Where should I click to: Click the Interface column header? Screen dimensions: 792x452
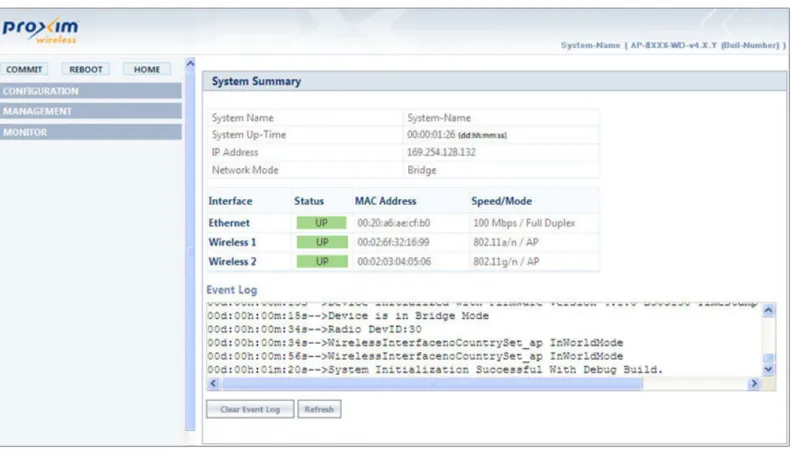click(x=230, y=201)
